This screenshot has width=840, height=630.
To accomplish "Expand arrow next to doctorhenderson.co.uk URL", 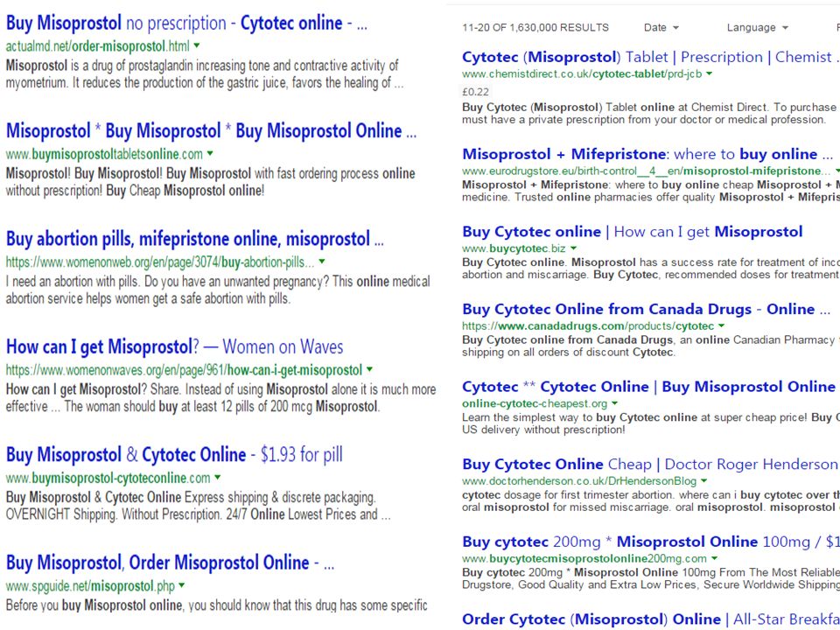I will pos(703,481).
